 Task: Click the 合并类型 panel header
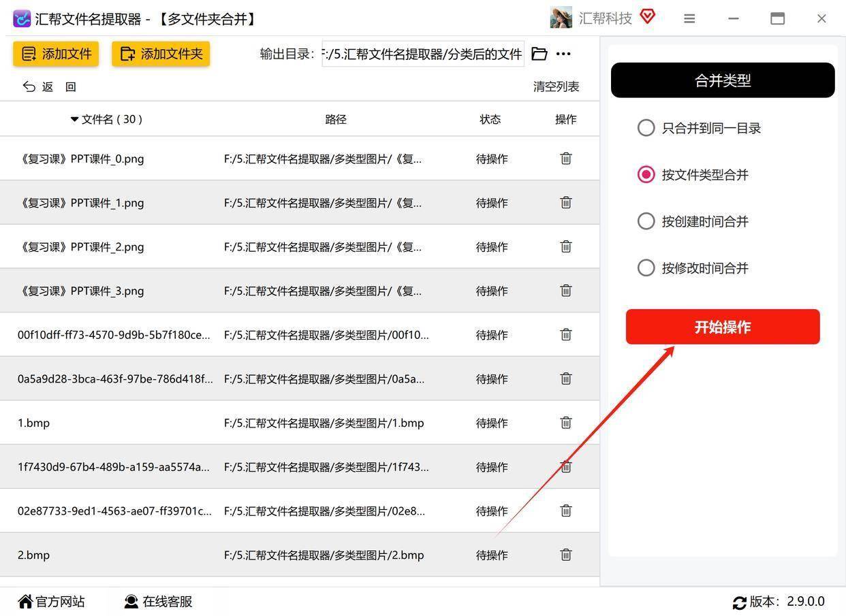pos(723,80)
